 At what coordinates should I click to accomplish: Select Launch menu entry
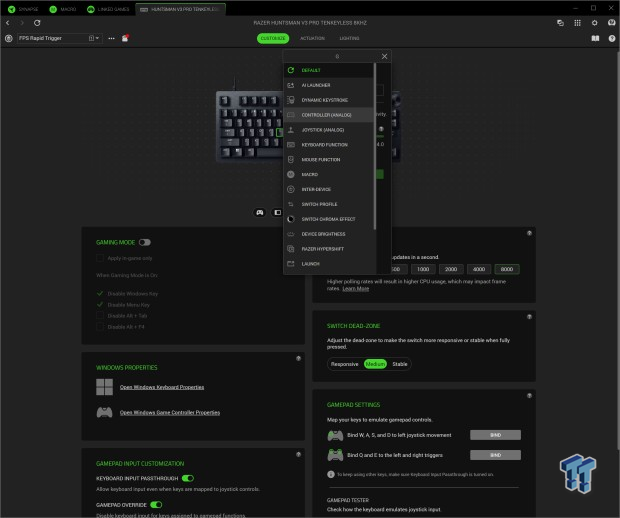tap(329, 264)
